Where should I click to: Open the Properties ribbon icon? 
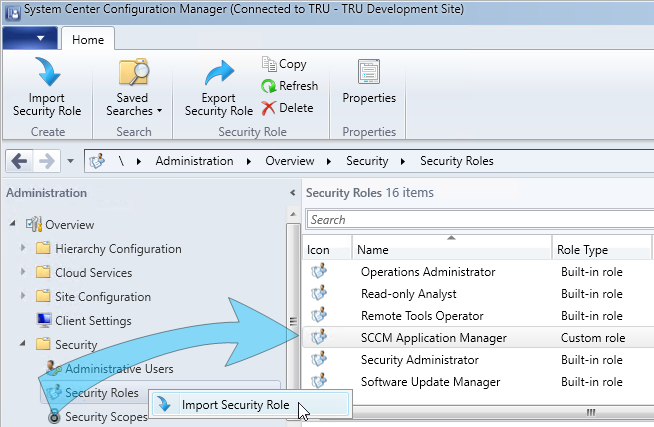point(369,71)
